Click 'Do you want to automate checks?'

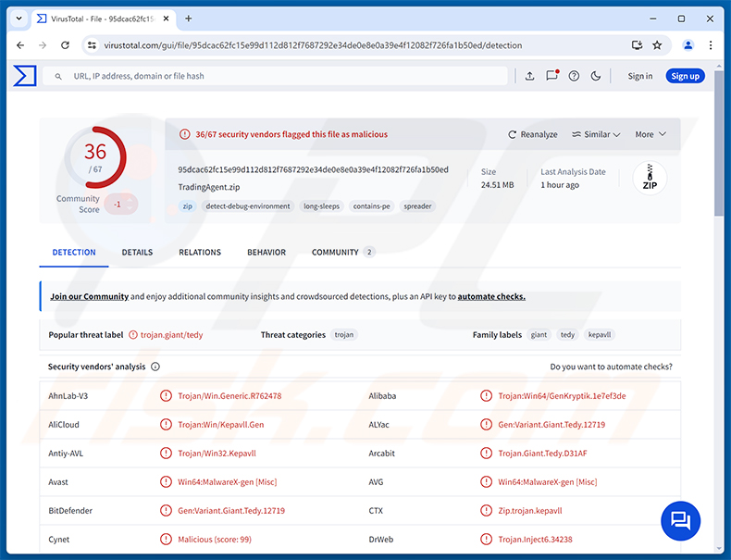(x=611, y=367)
